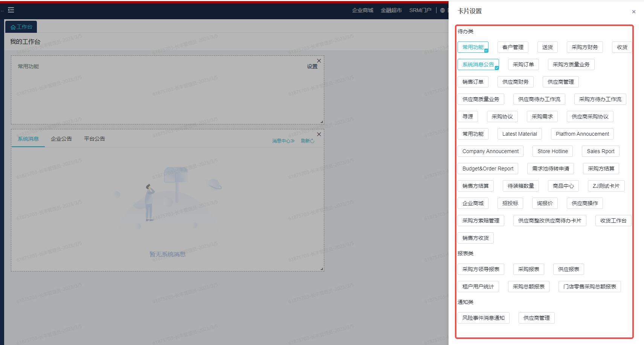Uncheck the selected 常用功能 card tag
The height and width of the screenshot is (345, 644).
click(473, 47)
